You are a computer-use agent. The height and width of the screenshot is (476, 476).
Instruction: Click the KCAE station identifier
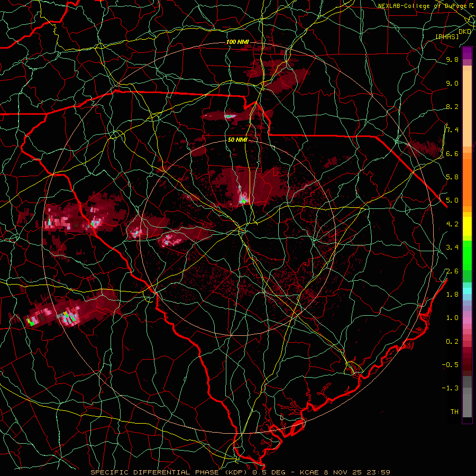(309, 472)
